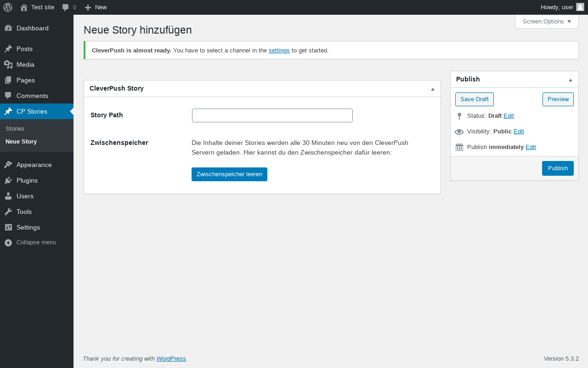Click the Save Draft button
Viewport: 588px width, 368px height.
(474, 99)
